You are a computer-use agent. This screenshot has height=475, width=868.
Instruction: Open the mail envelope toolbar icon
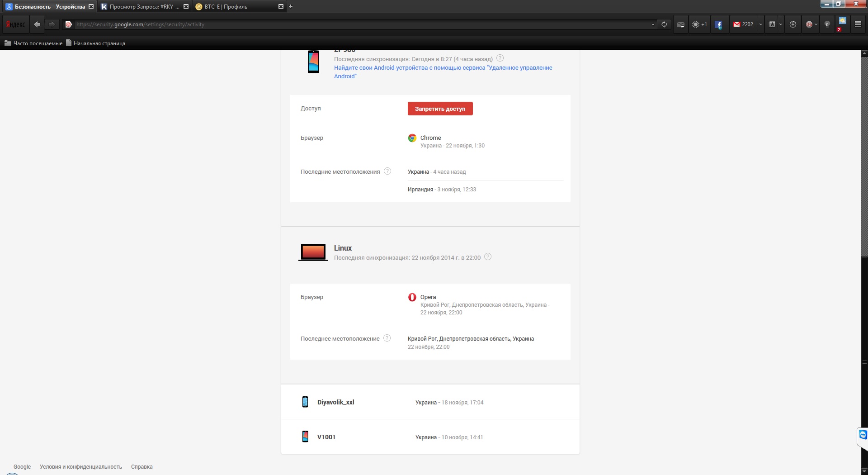(x=680, y=24)
